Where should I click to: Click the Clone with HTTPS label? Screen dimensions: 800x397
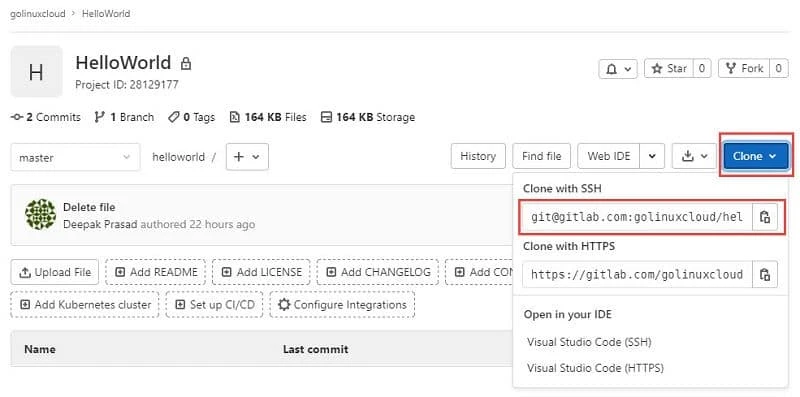pos(569,246)
